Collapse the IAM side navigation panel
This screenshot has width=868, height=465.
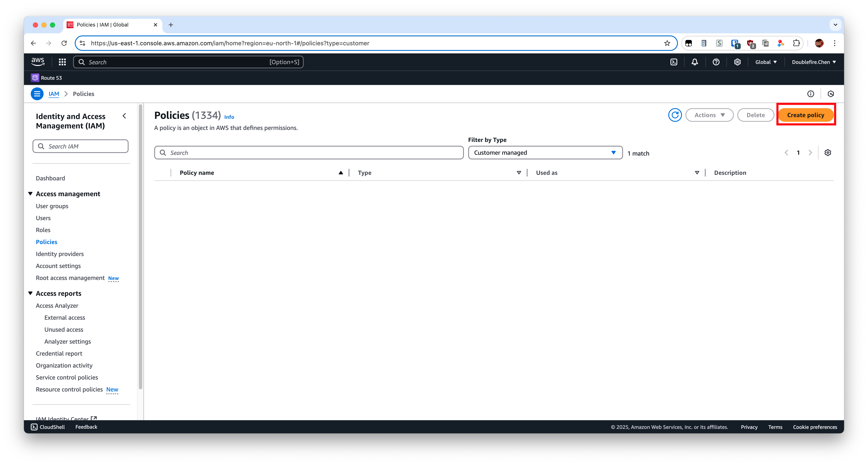point(124,116)
